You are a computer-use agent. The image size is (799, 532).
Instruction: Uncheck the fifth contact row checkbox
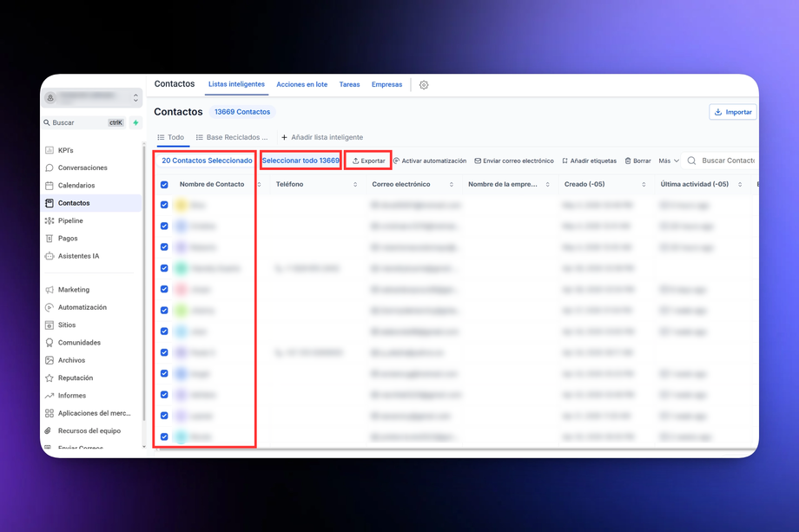pos(164,289)
